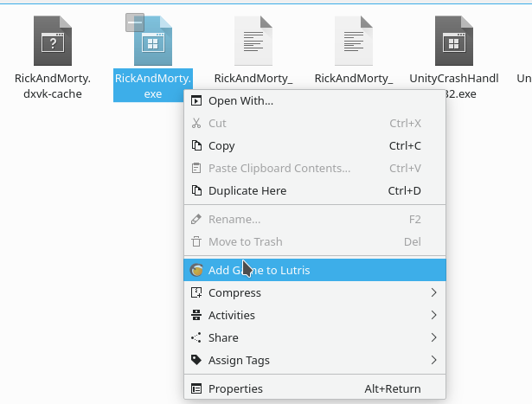Click the Properties icon

(x=196, y=388)
